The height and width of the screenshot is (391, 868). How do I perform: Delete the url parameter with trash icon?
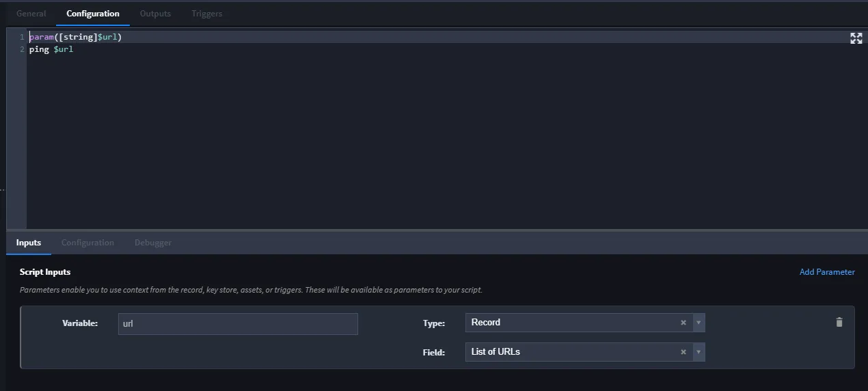pos(839,322)
